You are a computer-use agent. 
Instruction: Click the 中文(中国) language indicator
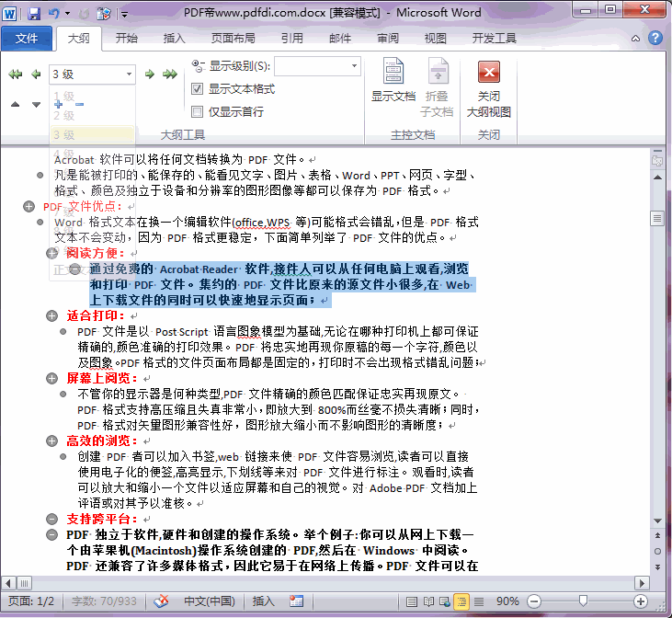(210, 601)
